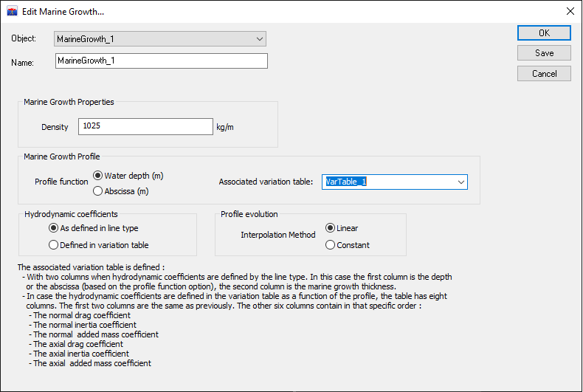
Task: Confirm changes with the OK button
Action: (544, 33)
